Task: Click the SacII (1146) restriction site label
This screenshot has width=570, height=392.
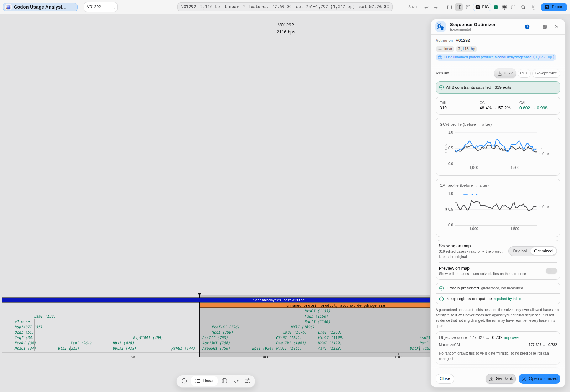Action: [x=317, y=322]
